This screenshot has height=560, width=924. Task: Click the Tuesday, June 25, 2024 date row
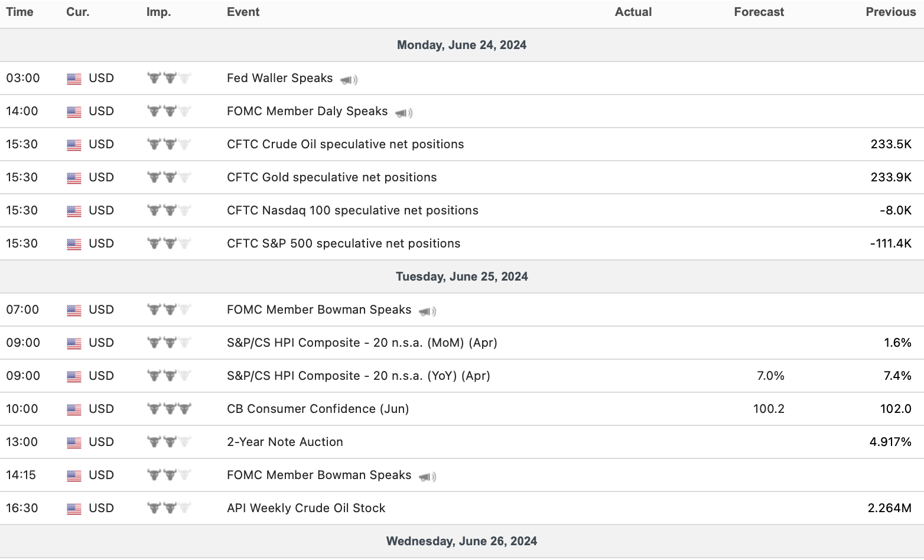(461, 276)
